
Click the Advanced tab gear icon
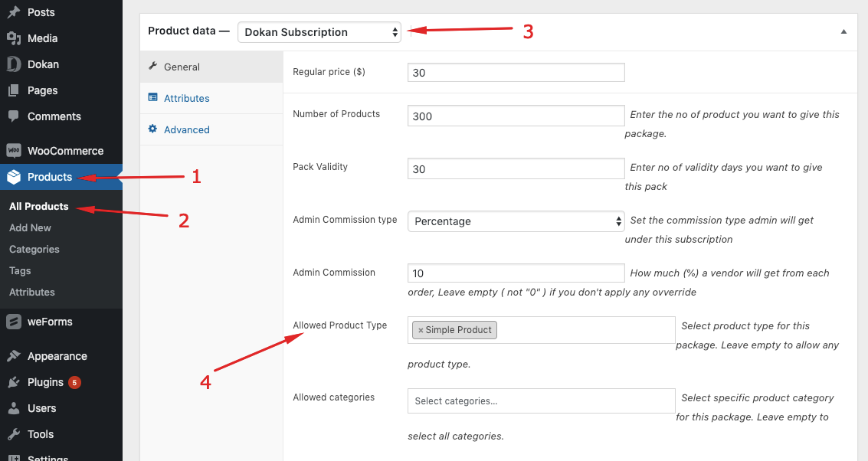point(152,129)
